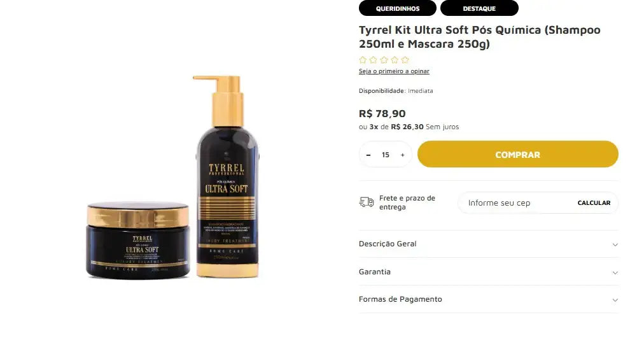
Task: Click the Ultra Soft shampoo bottle image
Action: (227, 176)
